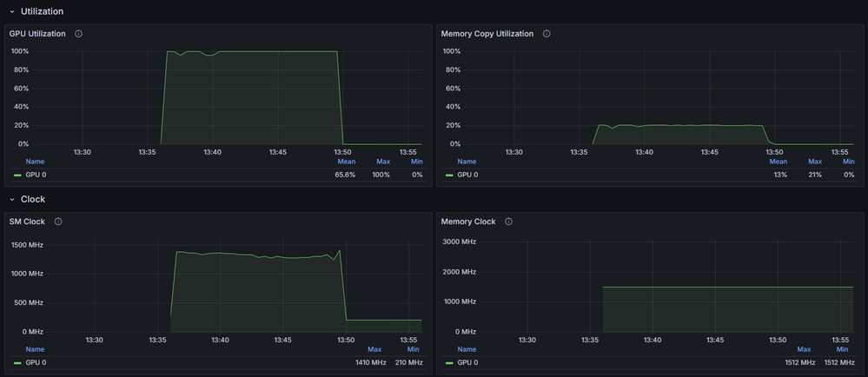The image size is (868, 377).
Task: Open the Memory Copy Utilization info icon
Action: [547, 34]
